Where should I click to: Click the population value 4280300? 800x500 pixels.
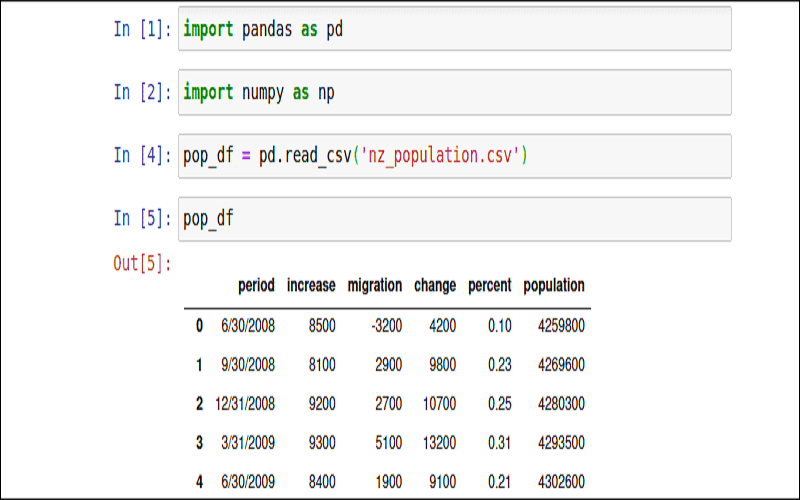point(561,404)
